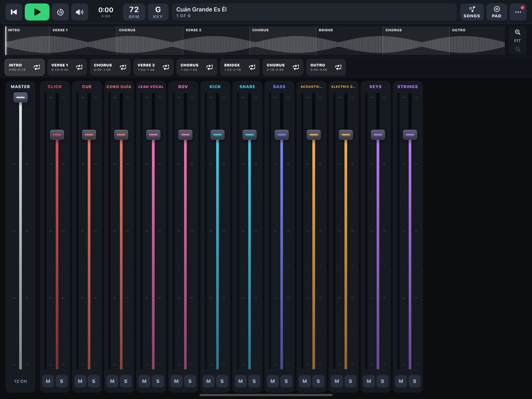
Task: Tap the rewind 10 seconds icon
Action: click(60, 12)
